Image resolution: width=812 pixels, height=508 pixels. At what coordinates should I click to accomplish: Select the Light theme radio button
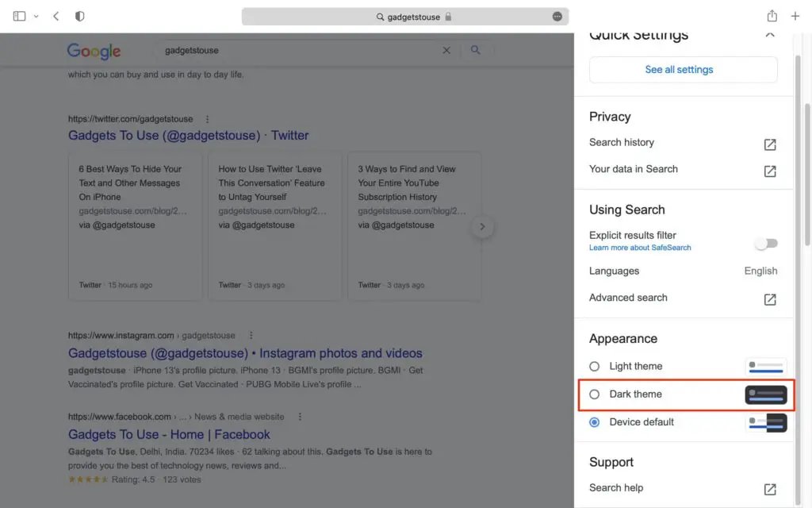pyautogui.click(x=595, y=367)
